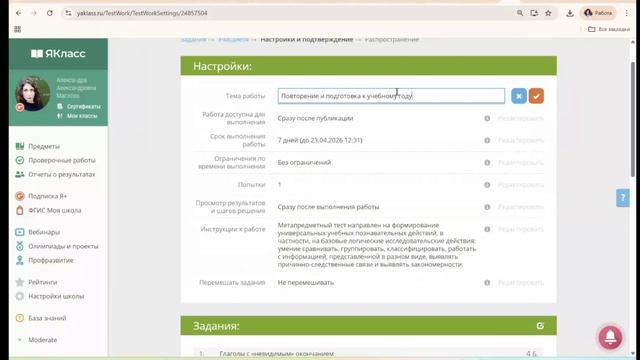640x360 pixels.
Task: Click the Отчеты о результатах people icon
Action: [20, 174]
